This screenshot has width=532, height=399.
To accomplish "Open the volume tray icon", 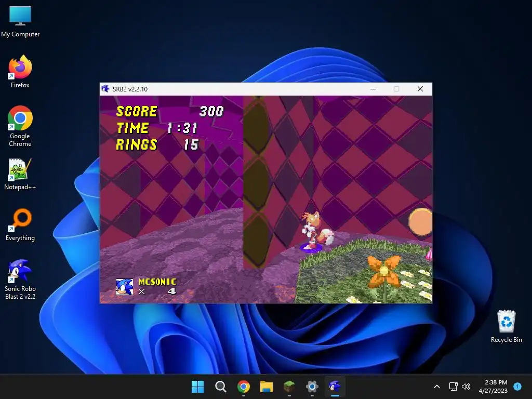I will [x=466, y=387].
